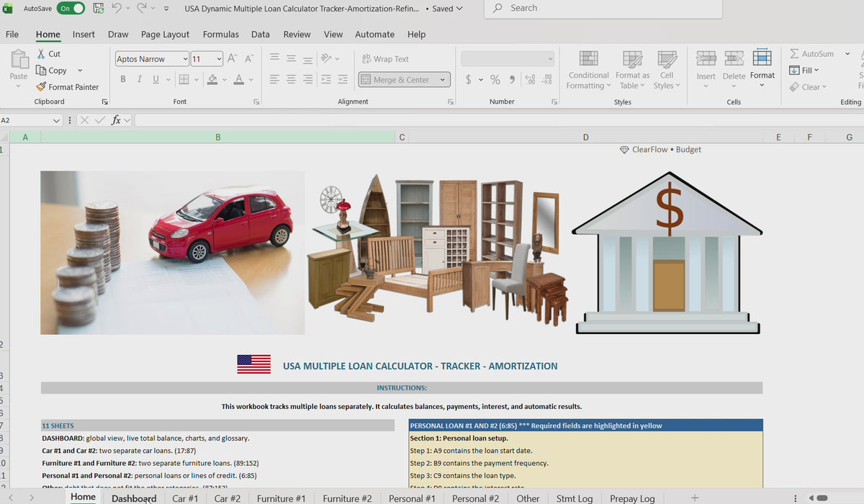Open the number format combo box
Viewport: 864px width, 504px height.
click(x=508, y=59)
